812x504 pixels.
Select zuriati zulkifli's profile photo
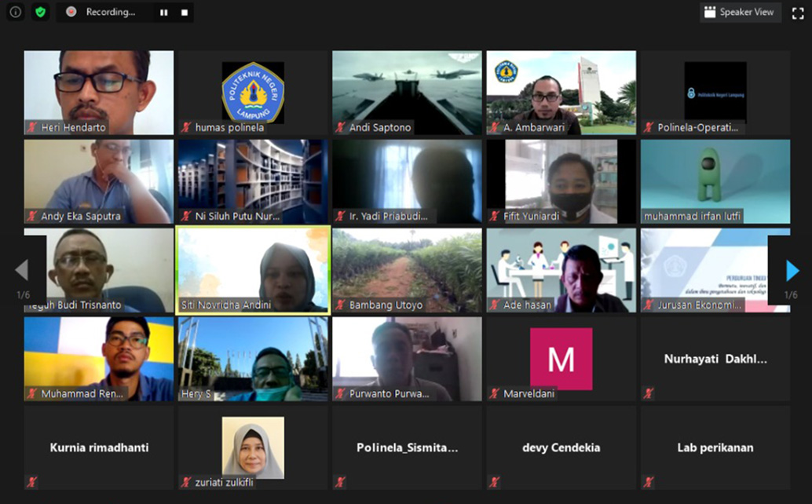(x=253, y=446)
